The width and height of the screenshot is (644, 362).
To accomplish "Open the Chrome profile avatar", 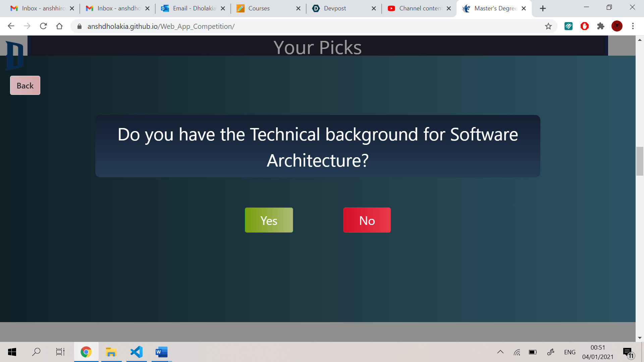I will point(617,26).
